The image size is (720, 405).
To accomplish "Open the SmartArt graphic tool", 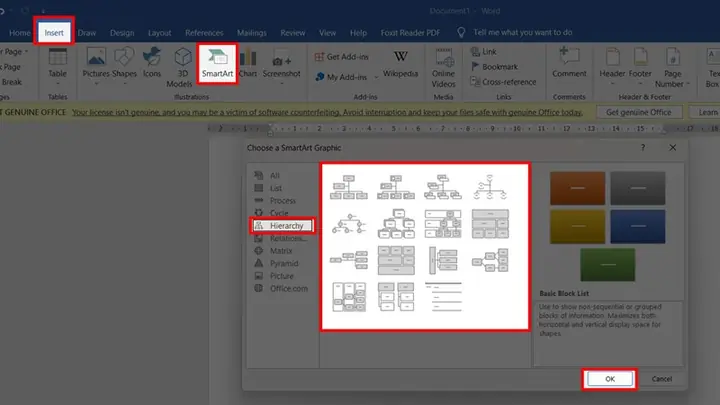I will coord(217,63).
